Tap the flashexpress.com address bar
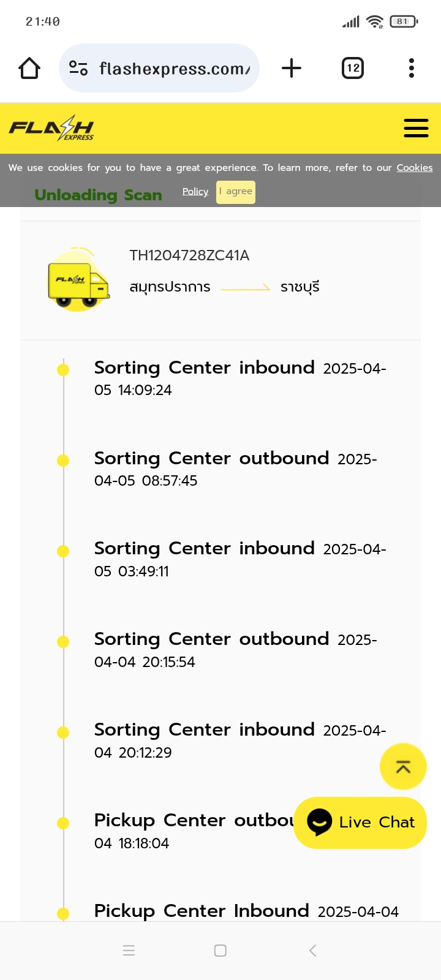Screen dimensions: 441x980 click(x=175, y=69)
